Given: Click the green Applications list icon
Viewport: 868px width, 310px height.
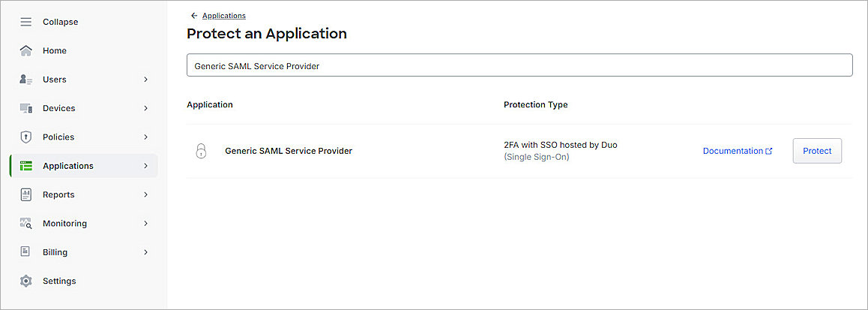Looking at the screenshot, I should pyautogui.click(x=26, y=166).
